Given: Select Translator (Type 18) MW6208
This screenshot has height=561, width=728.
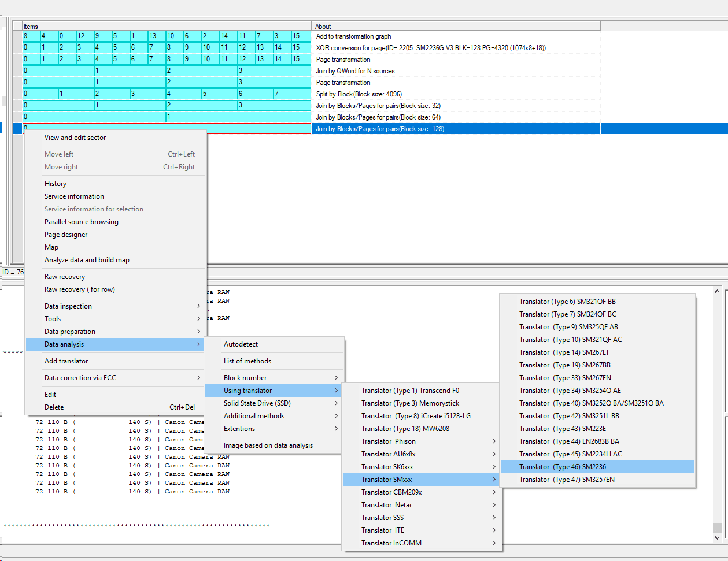Looking at the screenshot, I should (x=422, y=429).
